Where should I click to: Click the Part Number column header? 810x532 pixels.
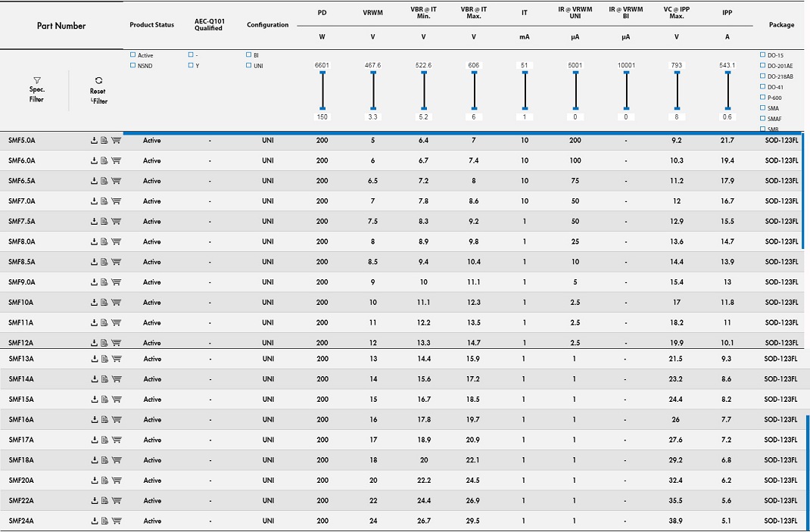[x=61, y=26]
